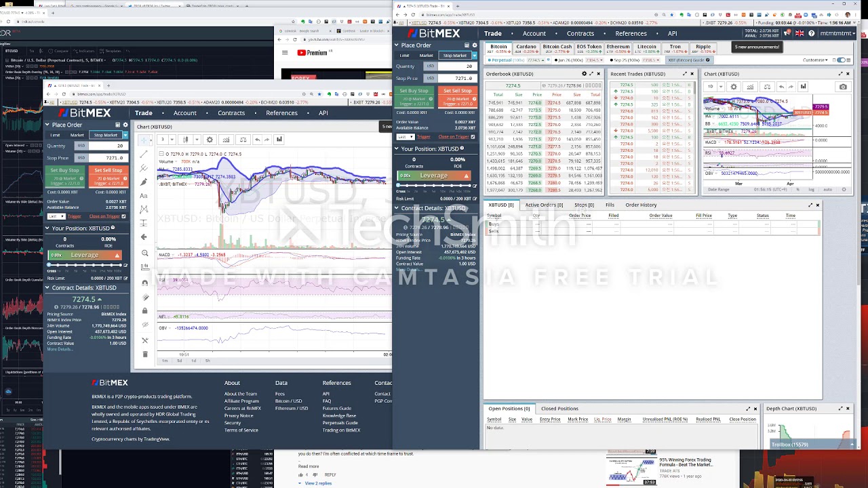
Task: Open order type dropdown arrow in left window
Action: point(125,135)
